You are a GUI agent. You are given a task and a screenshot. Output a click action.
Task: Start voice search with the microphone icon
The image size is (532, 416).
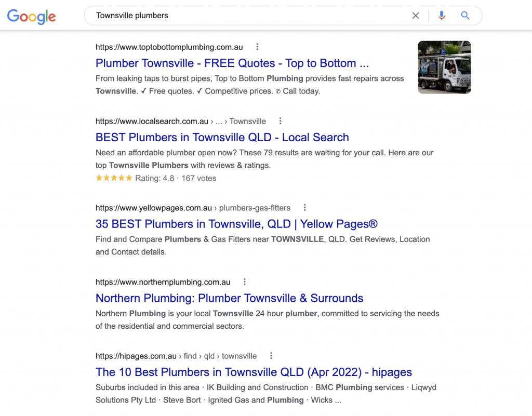coord(441,16)
